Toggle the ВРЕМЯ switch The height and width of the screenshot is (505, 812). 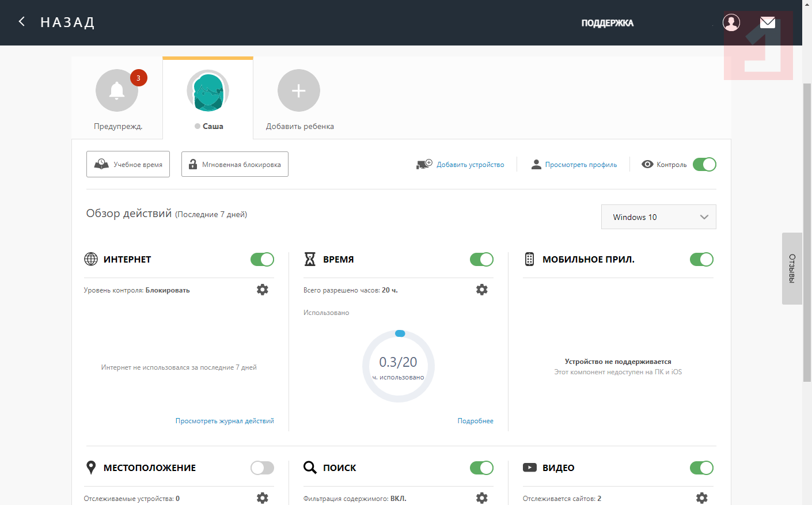tap(481, 259)
